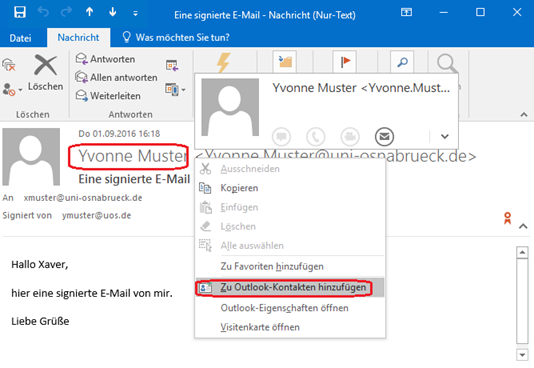The height and width of the screenshot is (368, 534).
Task: Expand the contact card details chevron
Action: click(444, 137)
